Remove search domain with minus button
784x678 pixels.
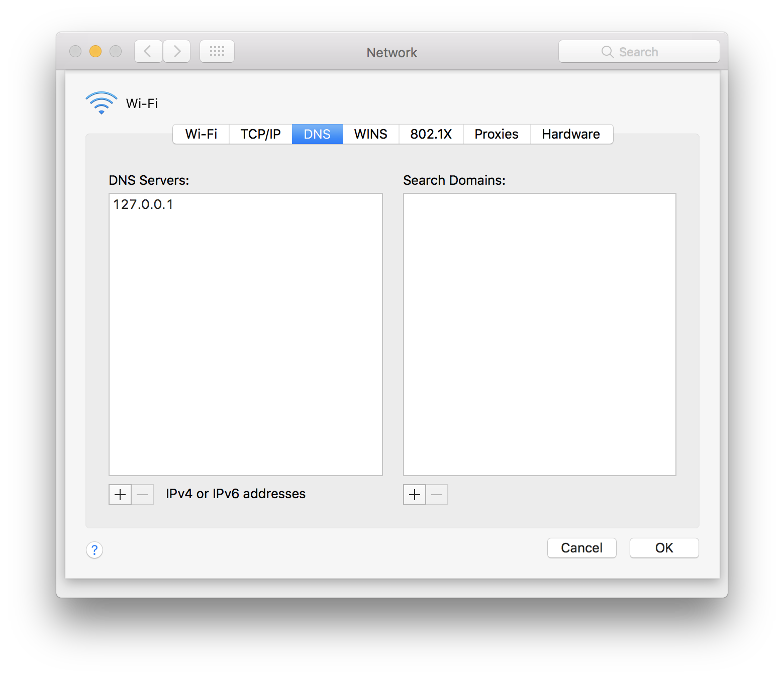point(437,495)
